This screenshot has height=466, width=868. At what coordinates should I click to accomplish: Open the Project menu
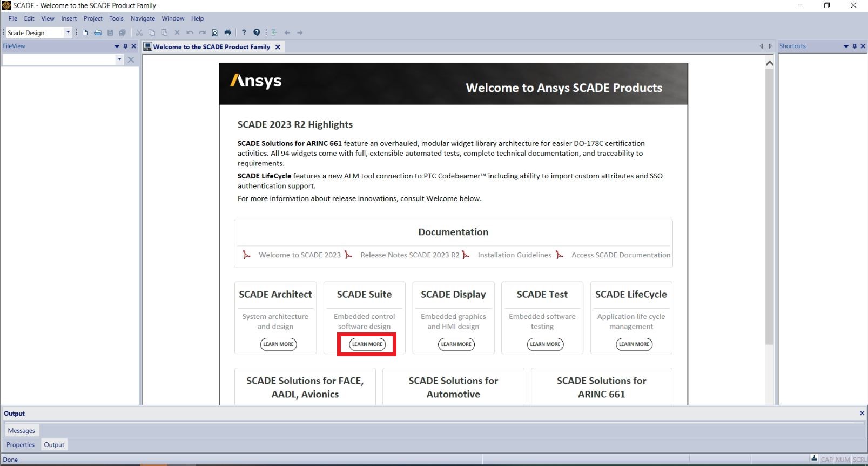click(93, 18)
